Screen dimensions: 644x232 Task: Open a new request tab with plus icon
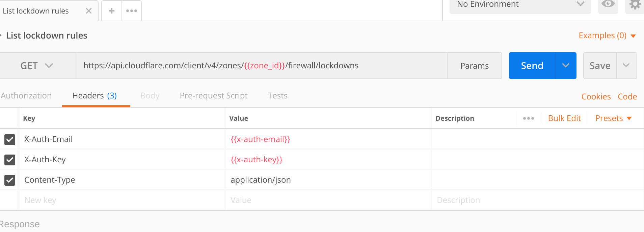[x=112, y=11]
